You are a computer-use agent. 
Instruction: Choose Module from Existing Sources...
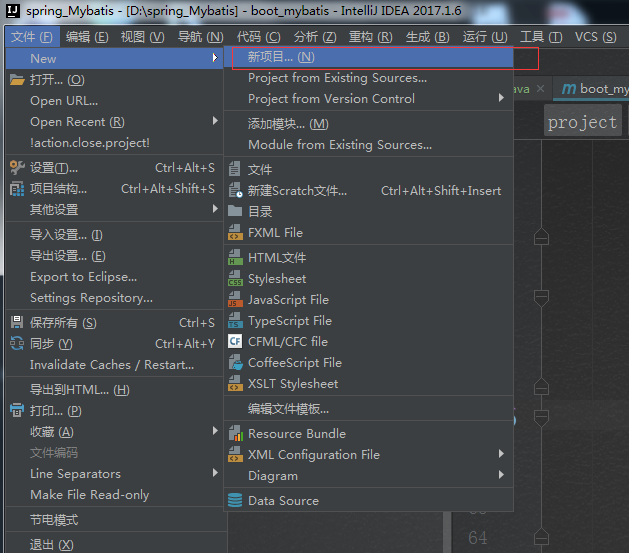(x=368, y=145)
